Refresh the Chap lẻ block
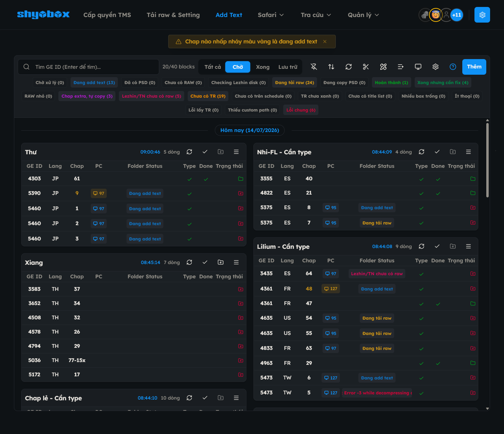 click(189, 398)
